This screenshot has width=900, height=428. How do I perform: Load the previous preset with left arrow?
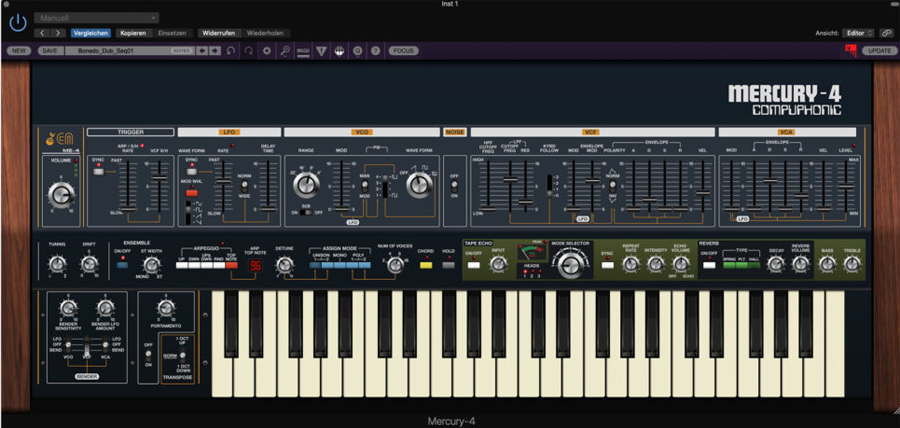pyautogui.click(x=202, y=51)
